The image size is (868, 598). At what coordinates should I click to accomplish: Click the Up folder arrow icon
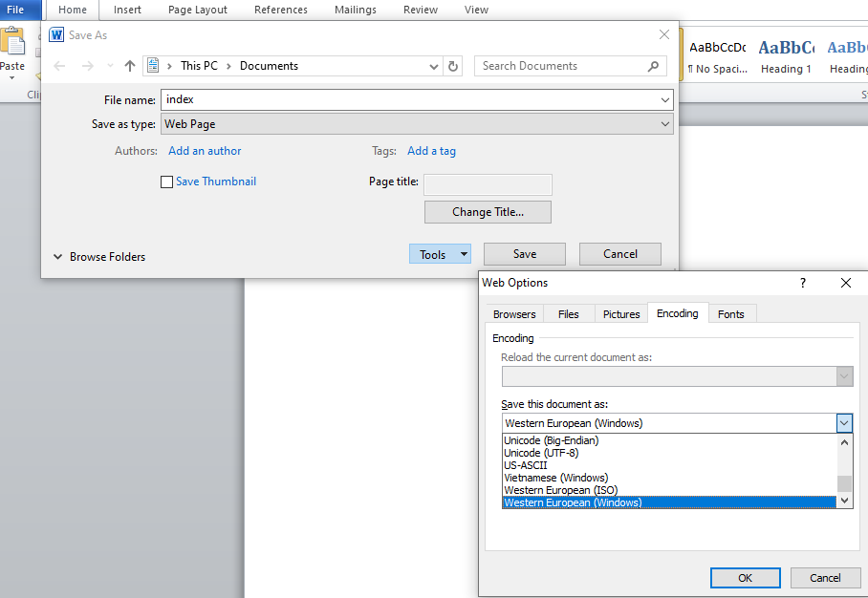(x=130, y=66)
